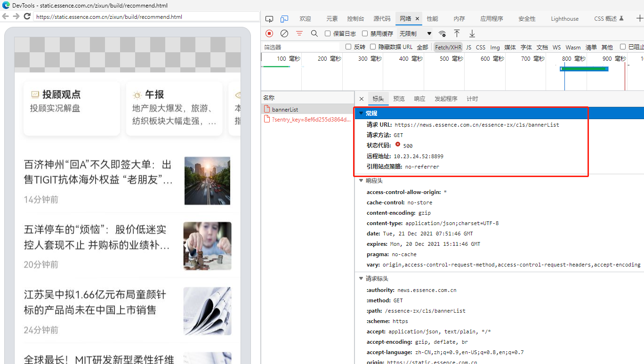This screenshot has height=364, width=644.
Task: Click the import HAR upload arrow
Action: pyautogui.click(x=457, y=33)
